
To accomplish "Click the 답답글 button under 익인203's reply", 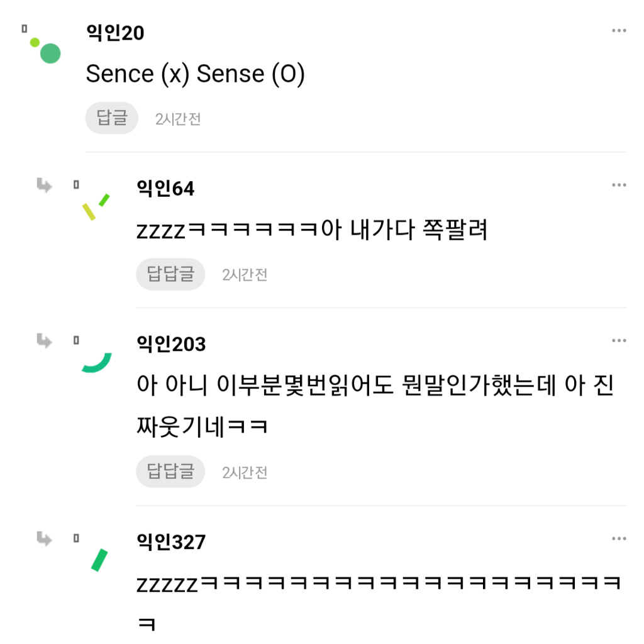I will (x=170, y=471).
